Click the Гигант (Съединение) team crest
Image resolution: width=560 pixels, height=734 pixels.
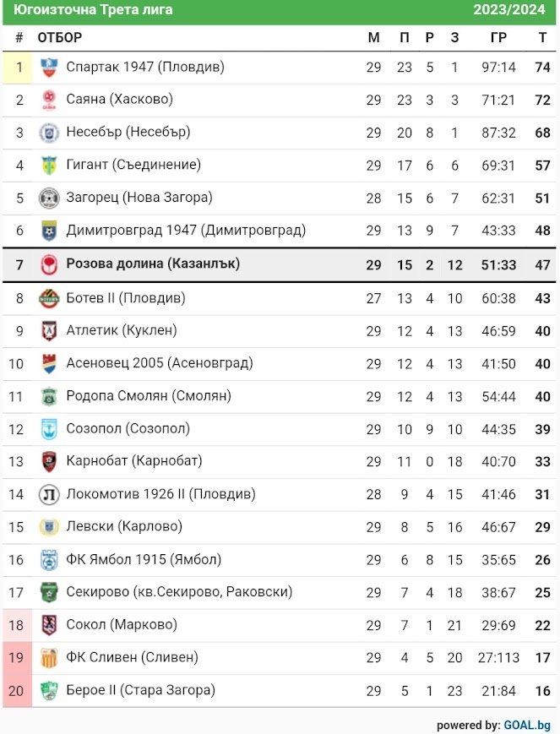click(x=49, y=166)
